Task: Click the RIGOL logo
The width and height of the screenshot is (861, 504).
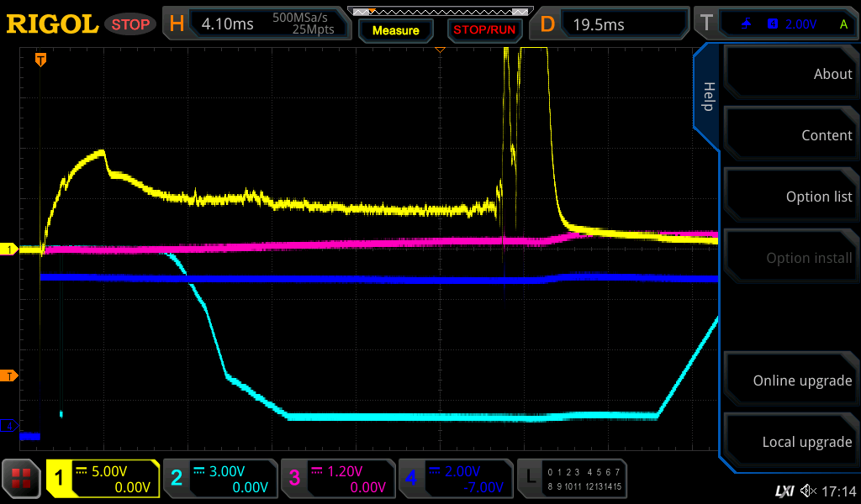Action: [x=51, y=24]
